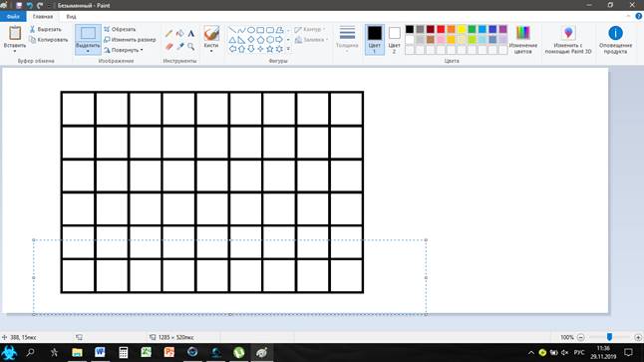Open the Контур outline dropdown
Image resolution: width=644 pixels, height=362 pixels.
click(x=310, y=29)
